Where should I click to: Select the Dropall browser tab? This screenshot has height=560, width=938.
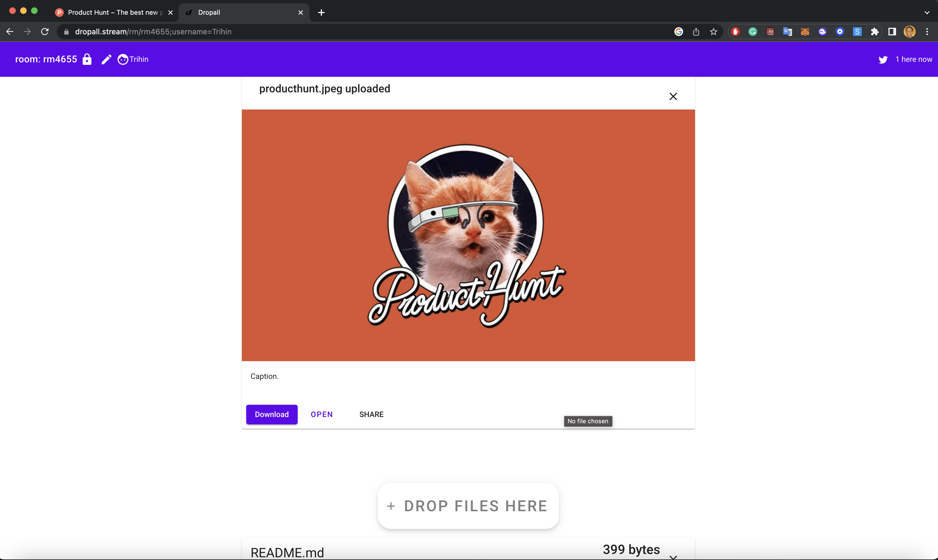(x=244, y=13)
